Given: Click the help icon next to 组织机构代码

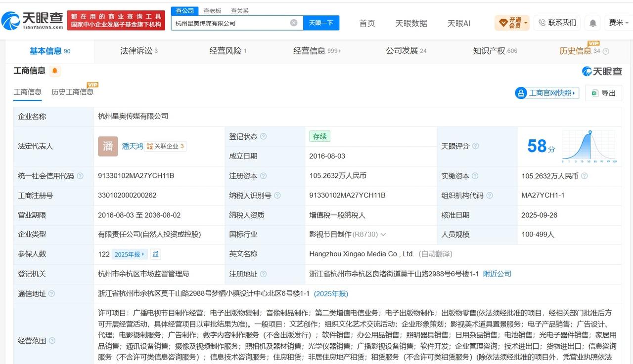Looking at the screenshot, I should tap(490, 196).
